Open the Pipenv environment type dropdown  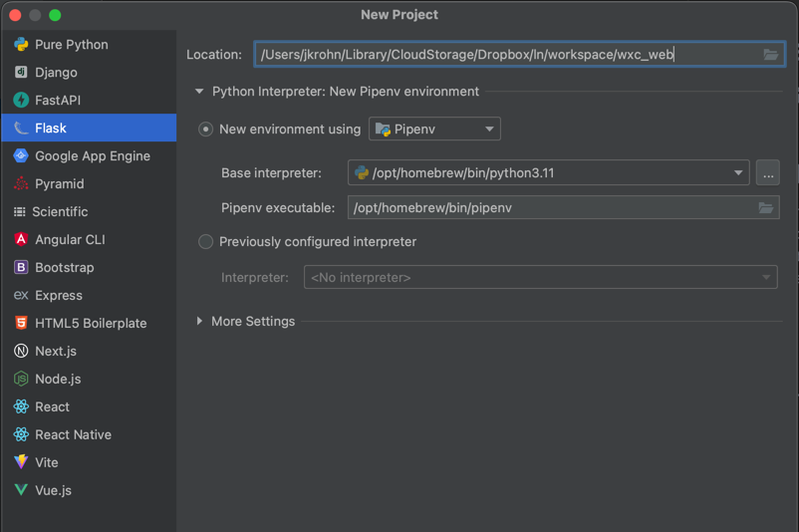(434, 130)
